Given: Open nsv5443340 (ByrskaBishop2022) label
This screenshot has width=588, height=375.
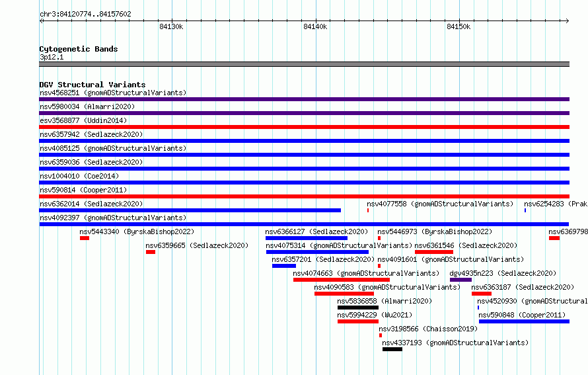Looking at the screenshot, I should point(137,231).
